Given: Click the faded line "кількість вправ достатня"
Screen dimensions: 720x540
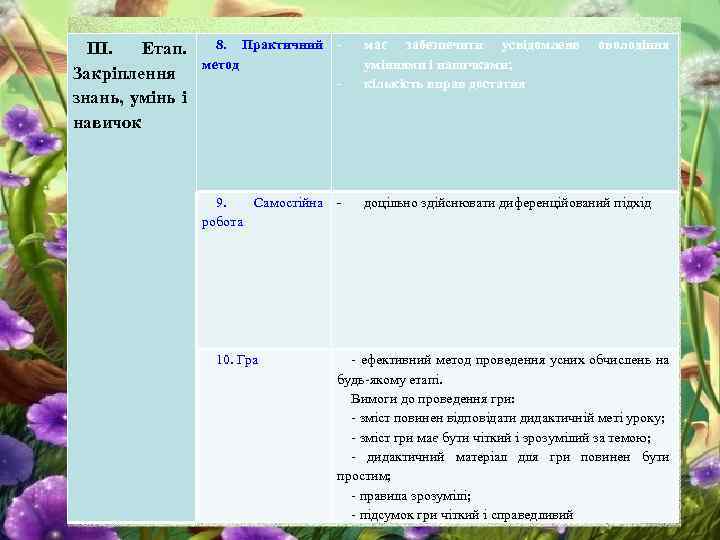Looking at the screenshot, I should click(x=444, y=84).
